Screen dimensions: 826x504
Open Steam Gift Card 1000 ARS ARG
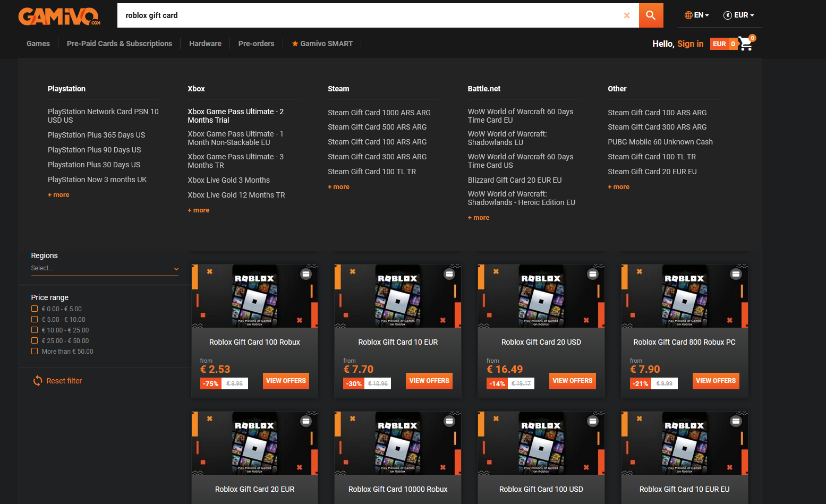(x=379, y=113)
